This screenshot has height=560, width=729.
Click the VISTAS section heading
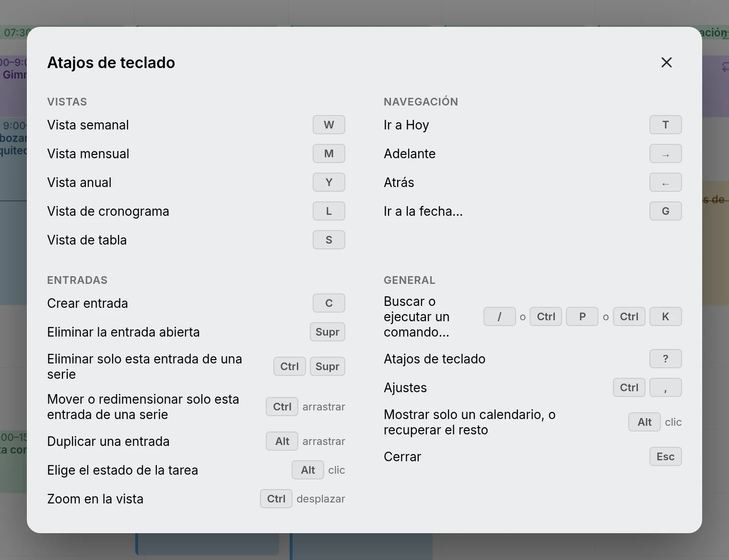pyautogui.click(x=67, y=102)
